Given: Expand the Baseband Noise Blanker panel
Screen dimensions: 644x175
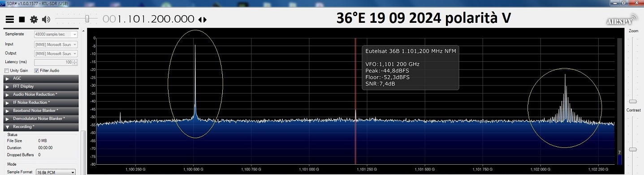Looking at the screenshot, I should pos(41,111).
